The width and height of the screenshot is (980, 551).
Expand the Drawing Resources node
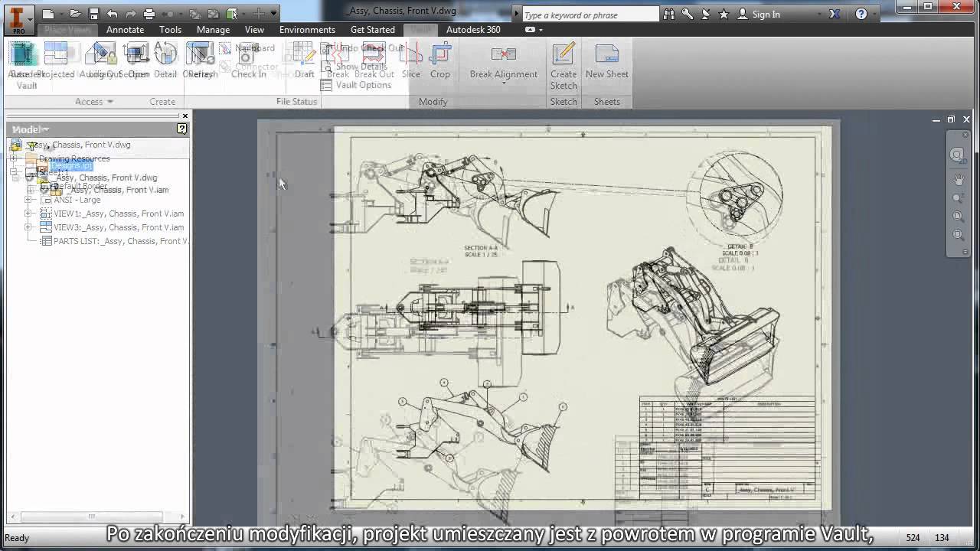pos(13,158)
